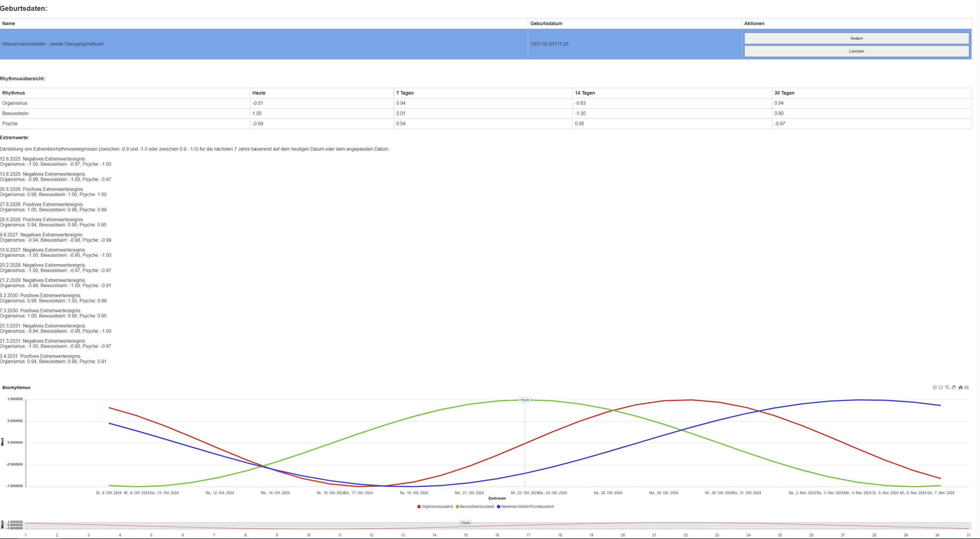Click the Geburtsdatum column header

coord(546,24)
